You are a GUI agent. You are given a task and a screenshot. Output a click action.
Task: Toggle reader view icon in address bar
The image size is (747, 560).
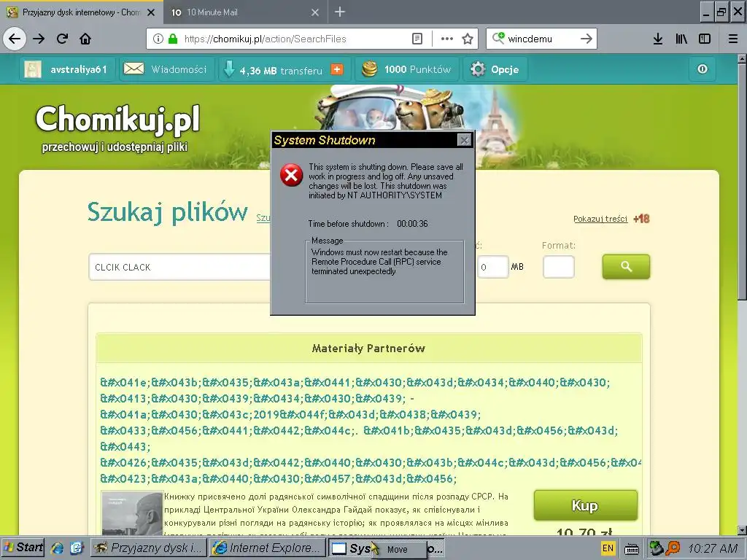coord(417,39)
